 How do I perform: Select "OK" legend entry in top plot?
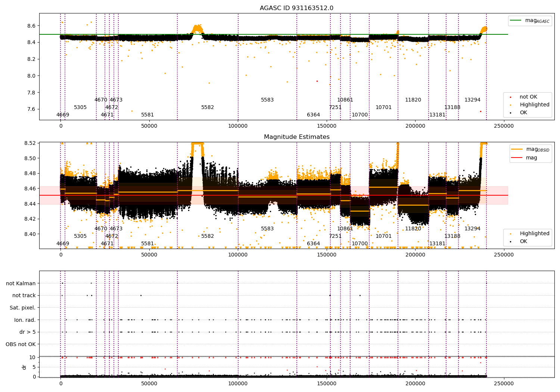click(x=523, y=113)
